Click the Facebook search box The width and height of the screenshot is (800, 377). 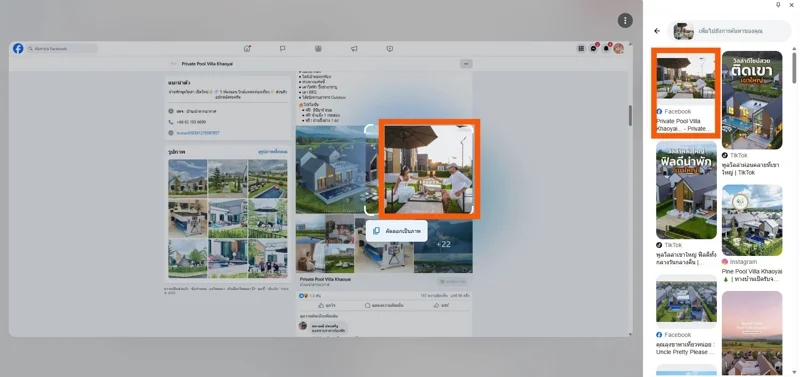coord(62,48)
